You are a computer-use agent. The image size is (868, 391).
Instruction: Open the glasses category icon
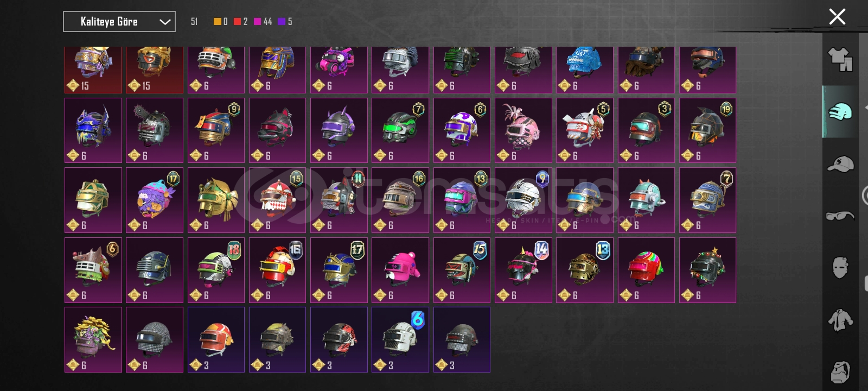[x=840, y=216]
